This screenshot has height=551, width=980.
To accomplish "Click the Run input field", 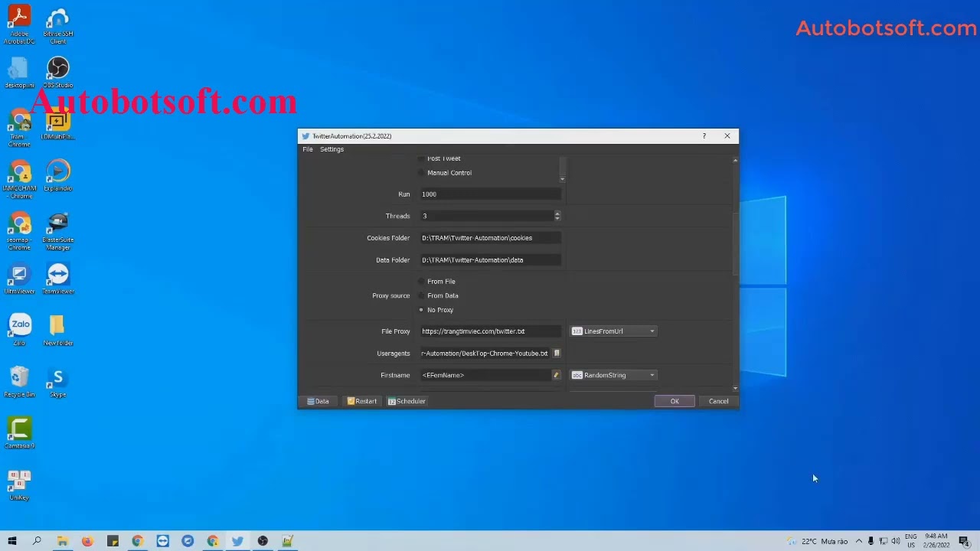I will (490, 194).
